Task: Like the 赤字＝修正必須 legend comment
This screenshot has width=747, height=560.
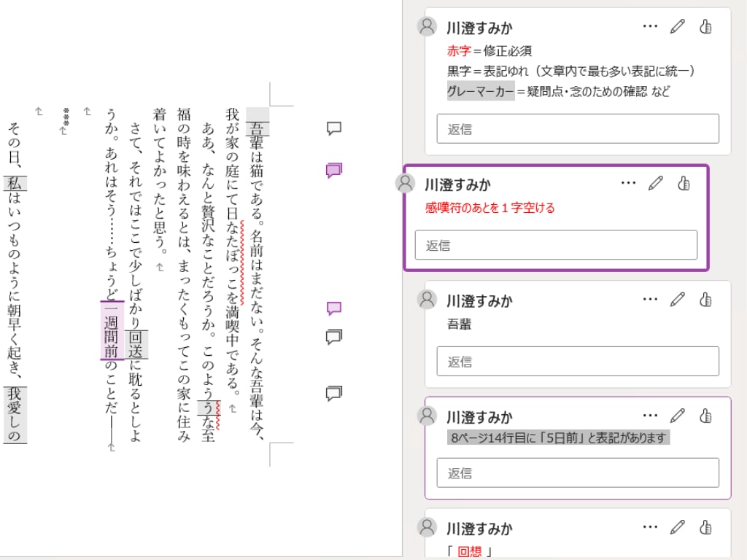Action: (x=705, y=26)
